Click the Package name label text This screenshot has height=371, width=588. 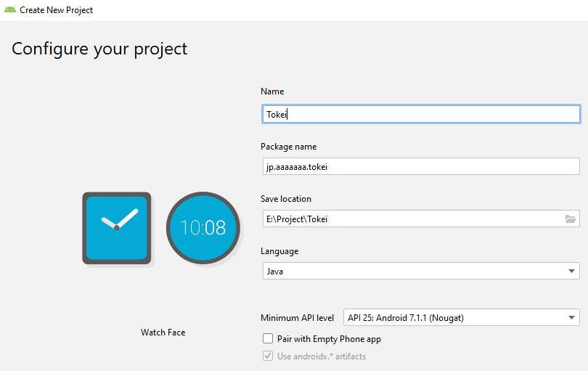tap(288, 147)
